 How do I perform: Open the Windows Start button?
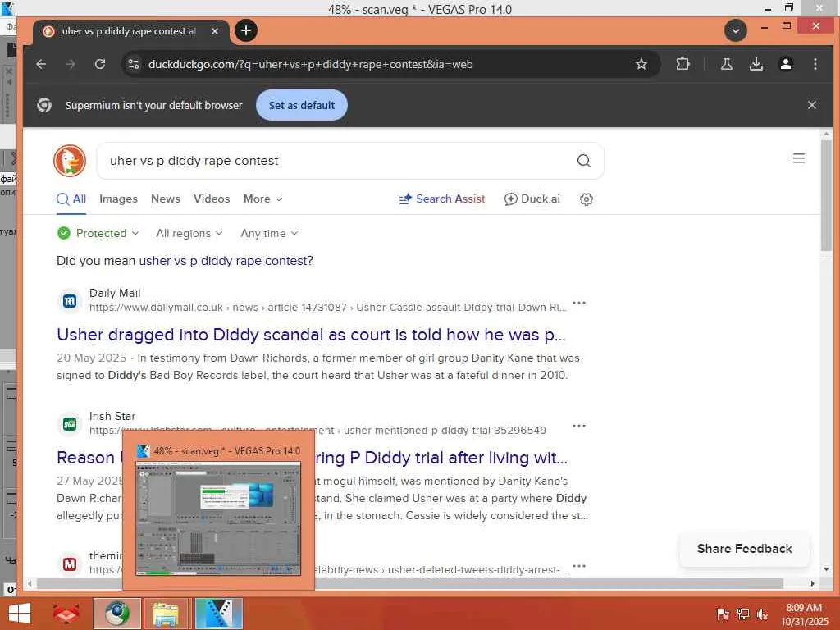point(20,614)
